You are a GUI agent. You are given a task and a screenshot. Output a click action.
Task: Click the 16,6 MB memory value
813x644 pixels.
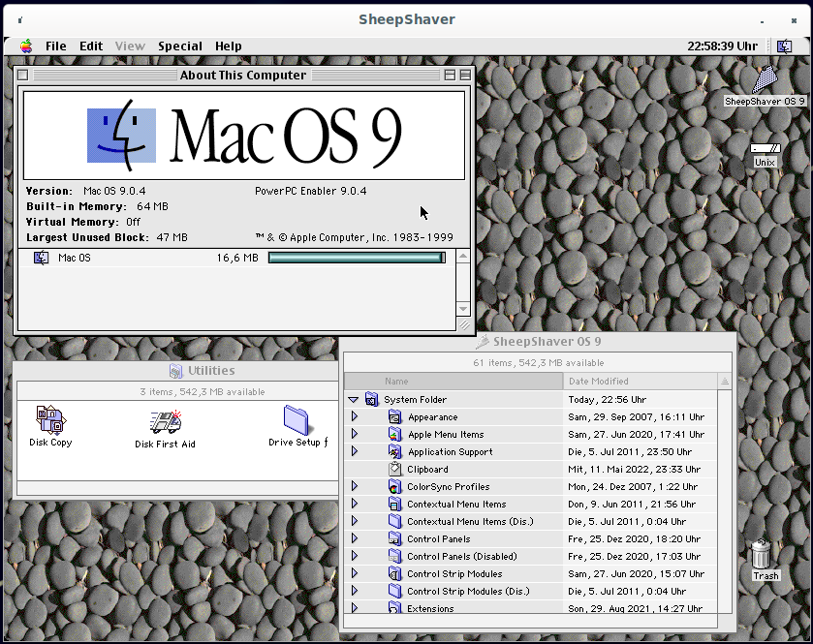click(237, 258)
